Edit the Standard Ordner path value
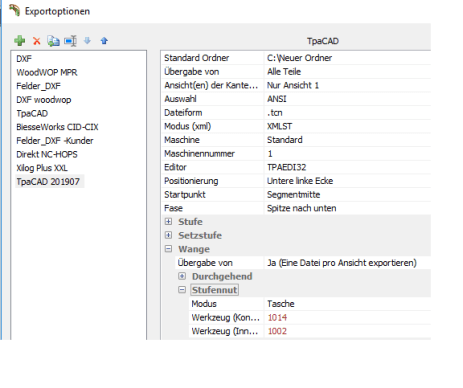Image resolution: width=463 pixels, height=388 pixels. pos(348,58)
